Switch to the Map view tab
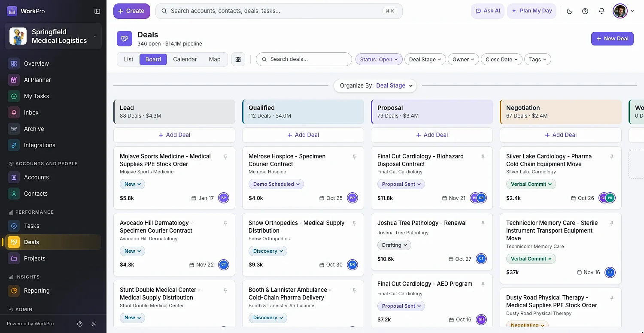The width and height of the screenshot is (644, 333). coord(215,59)
